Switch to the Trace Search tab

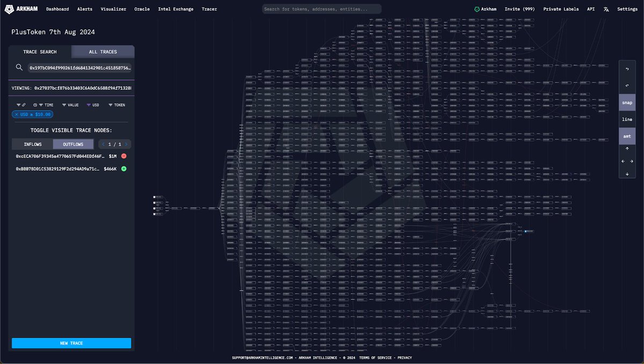[x=40, y=52]
